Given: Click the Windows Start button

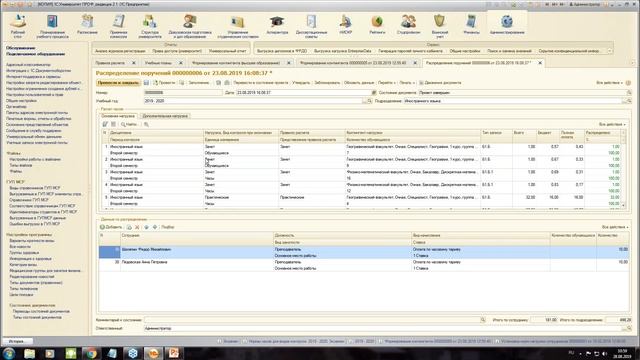Looking at the screenshot, I should (9, 353).
